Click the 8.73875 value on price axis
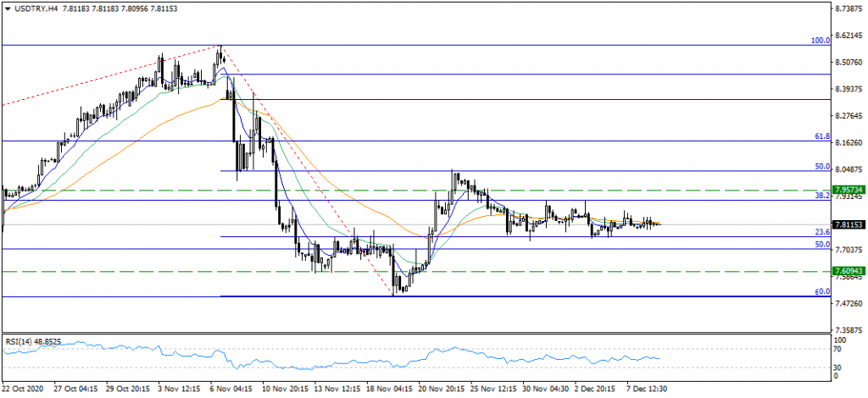 click(849, 9)
